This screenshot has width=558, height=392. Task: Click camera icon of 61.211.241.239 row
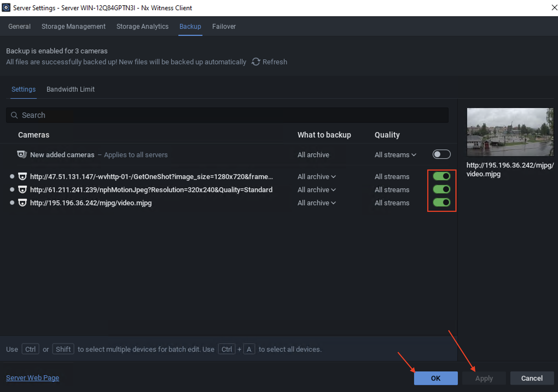click(22, 189)
